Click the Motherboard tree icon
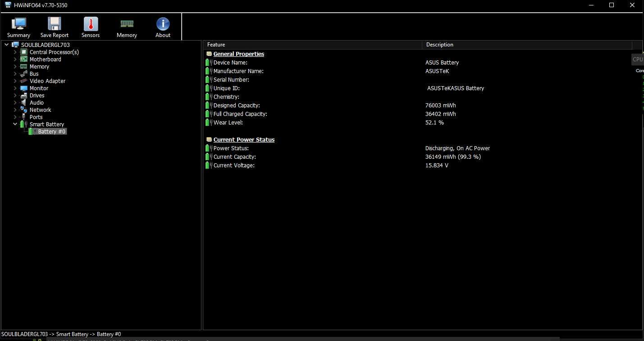Image resolution: width=644 pixels, height=341 pixels. (x=24, y=59)
